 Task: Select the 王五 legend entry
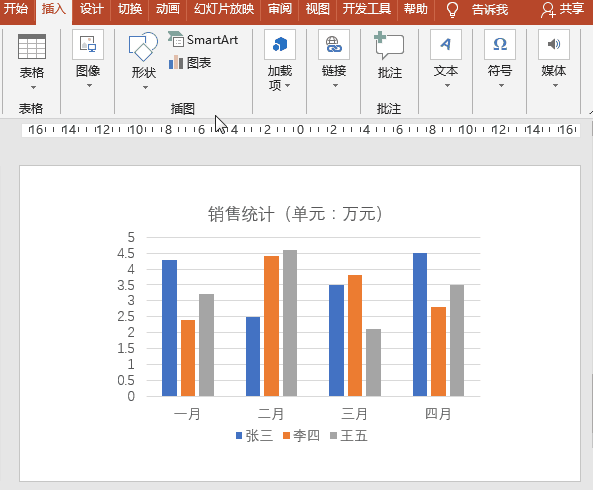[349, 436]
